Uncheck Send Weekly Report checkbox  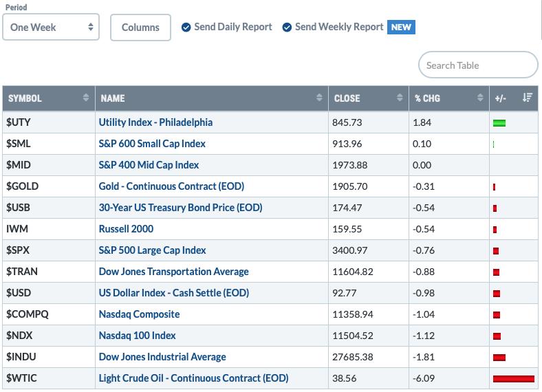[x=287, y=27]
